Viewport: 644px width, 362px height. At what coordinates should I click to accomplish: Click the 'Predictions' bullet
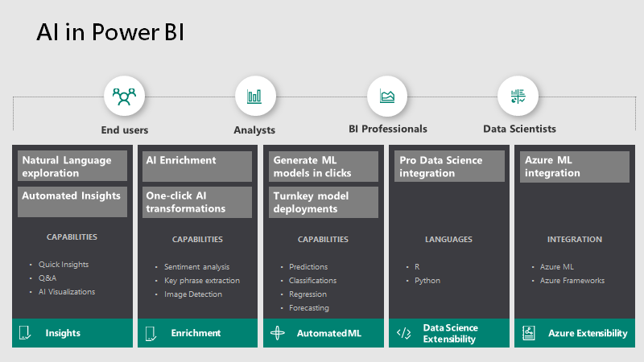click(x=308, y=267)
